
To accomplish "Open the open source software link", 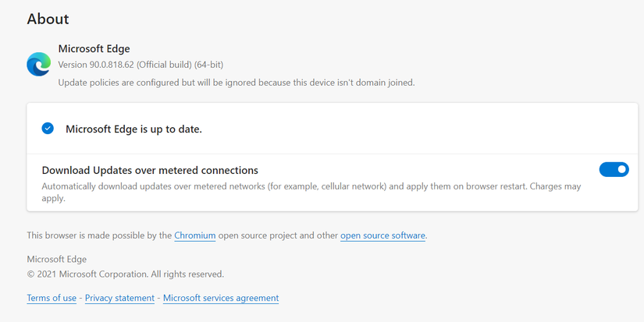I will click(x=382, y=235).
